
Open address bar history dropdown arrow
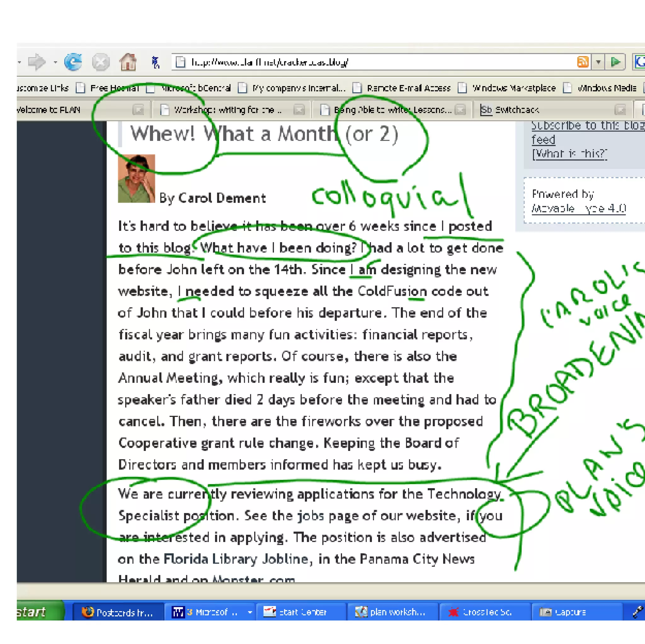(598, 62)
